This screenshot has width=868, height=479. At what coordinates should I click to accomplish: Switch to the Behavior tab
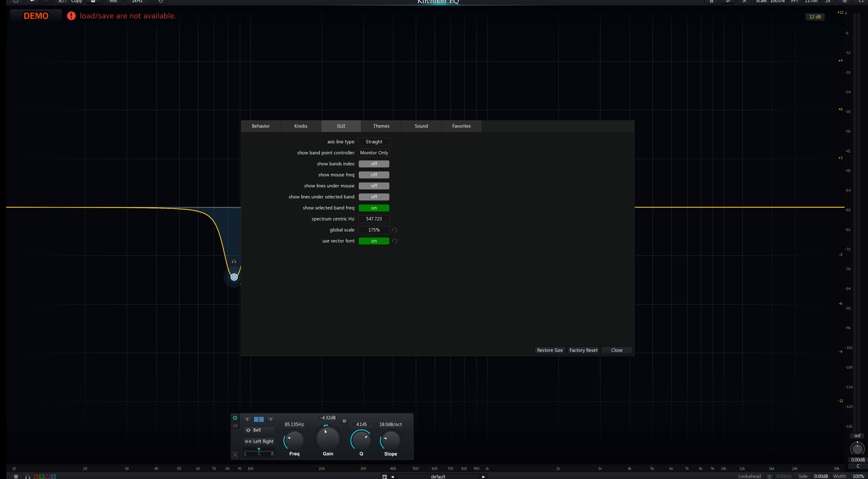261,126
